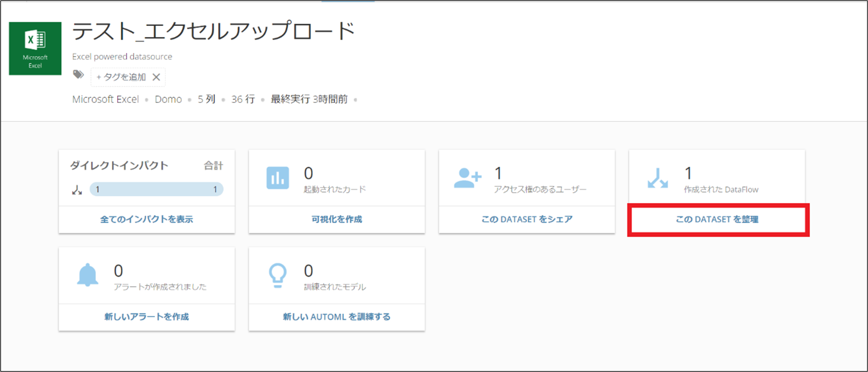Click 最終実行 3時間前 last-run text
The width and height of the screenshot is (868, 372).
point(309,99)
